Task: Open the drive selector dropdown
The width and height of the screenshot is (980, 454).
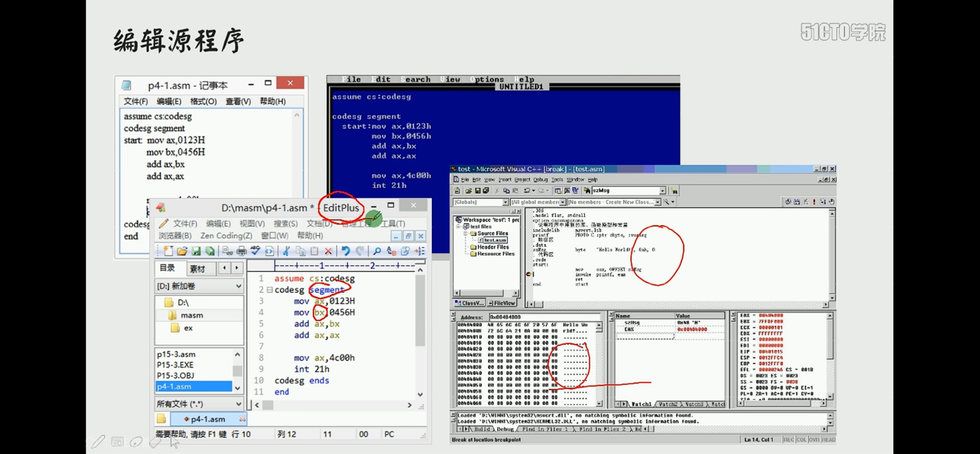Action: point(238,286)
